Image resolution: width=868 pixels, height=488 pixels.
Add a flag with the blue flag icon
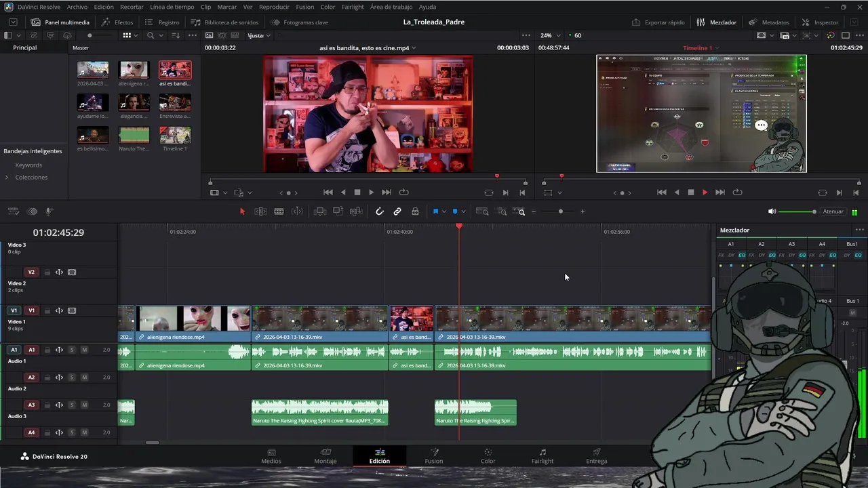coord(435,211)
